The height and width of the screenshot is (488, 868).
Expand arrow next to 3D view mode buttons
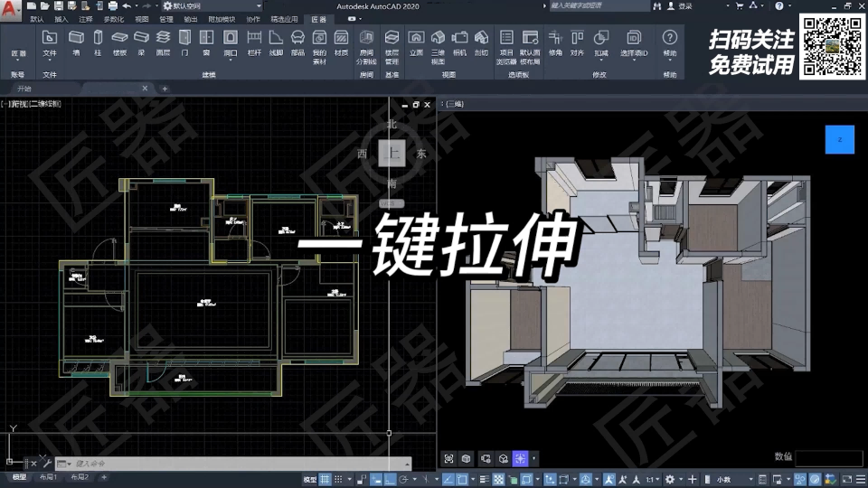pos(533,458)
